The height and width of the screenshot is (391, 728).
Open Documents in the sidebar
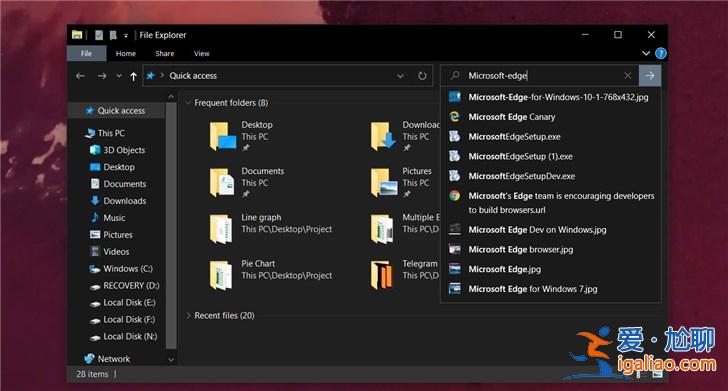coord(118,184)
